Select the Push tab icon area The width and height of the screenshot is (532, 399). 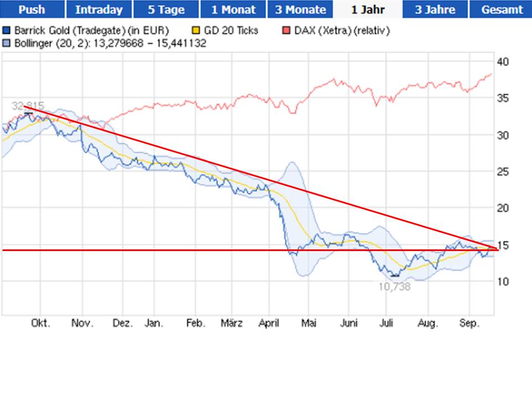coord(32,9)
